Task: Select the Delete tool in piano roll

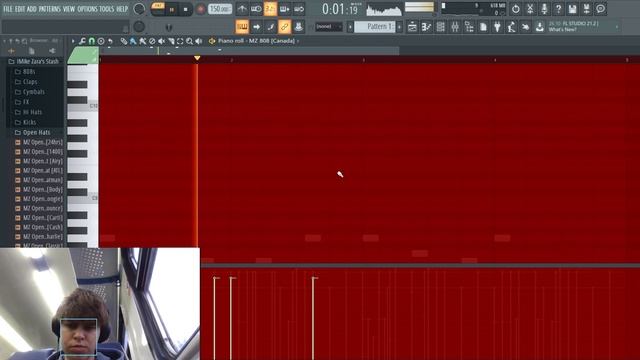Action: tap(152, 41)
